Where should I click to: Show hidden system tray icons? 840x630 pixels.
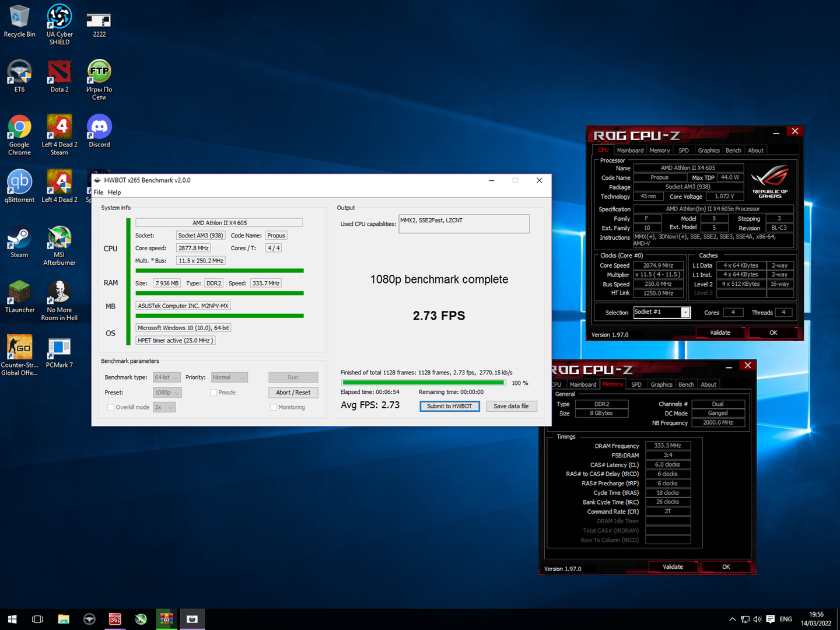732,619
